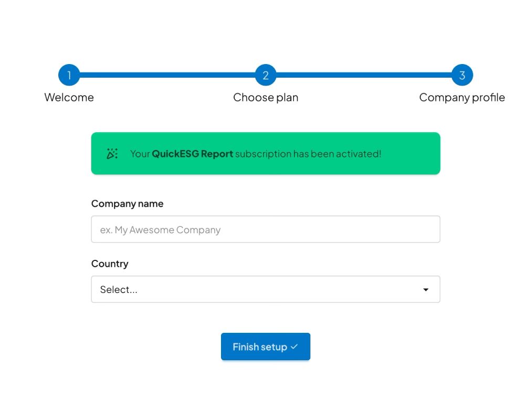Click the "Select..." placeholder text
This screenshot has width=525, height=420.
[x=119, y=289]
